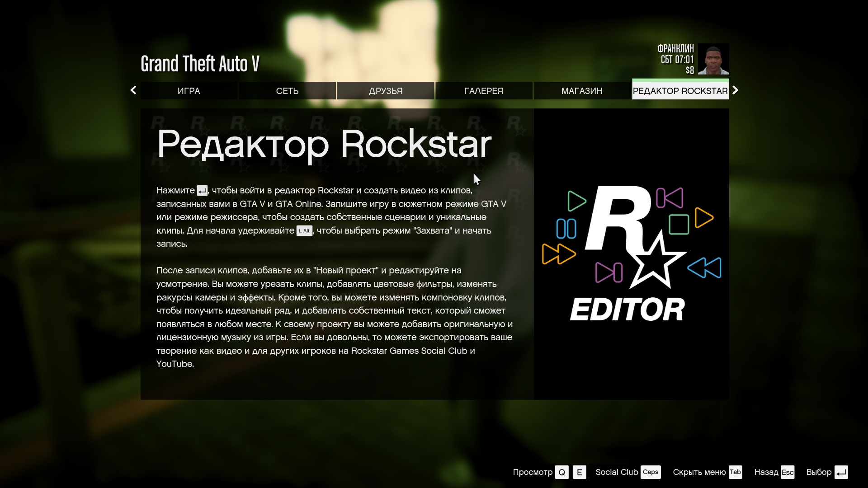Go to the МАГАЗИН tab
The height and width of the screenshot is (488, 868).
582,91
